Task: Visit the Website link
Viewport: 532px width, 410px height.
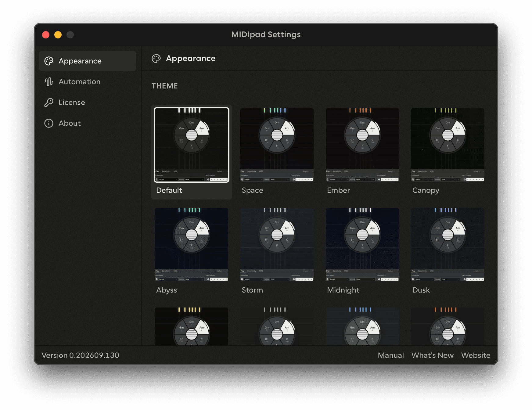Action: click(x=476, y=355)
